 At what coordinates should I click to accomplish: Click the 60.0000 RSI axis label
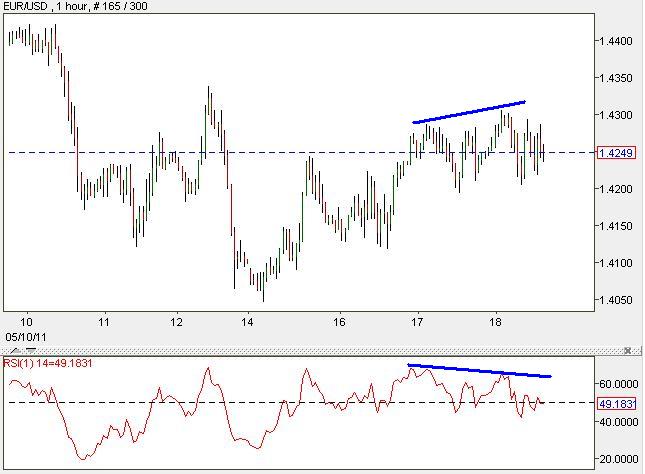coord(618,384)
